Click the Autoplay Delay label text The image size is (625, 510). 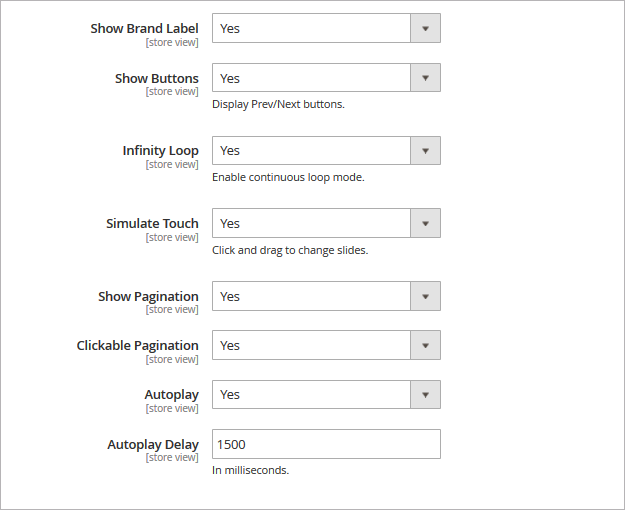(153, 444)
